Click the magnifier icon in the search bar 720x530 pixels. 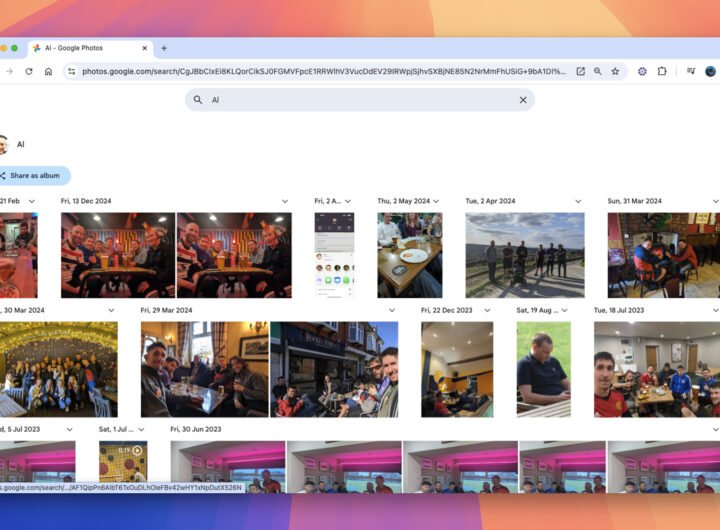tap(198, 100)
